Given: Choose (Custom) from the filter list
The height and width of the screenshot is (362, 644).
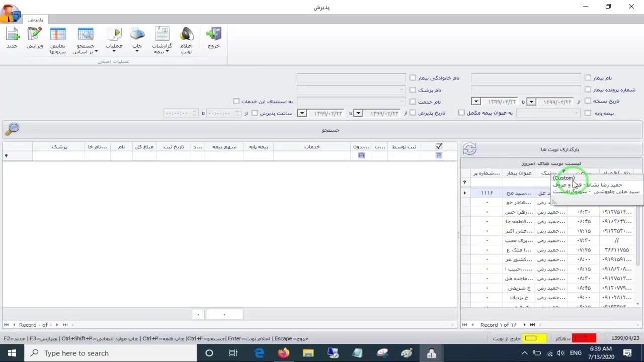Looking at the screenshot, I should [563, 178].
